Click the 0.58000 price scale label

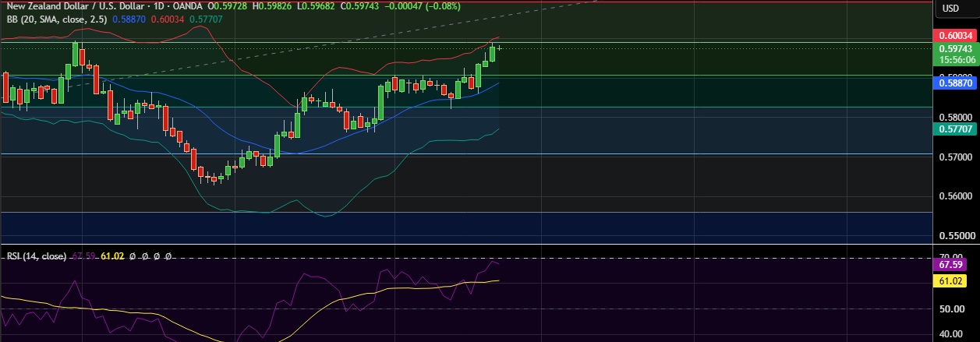(954, 117)
